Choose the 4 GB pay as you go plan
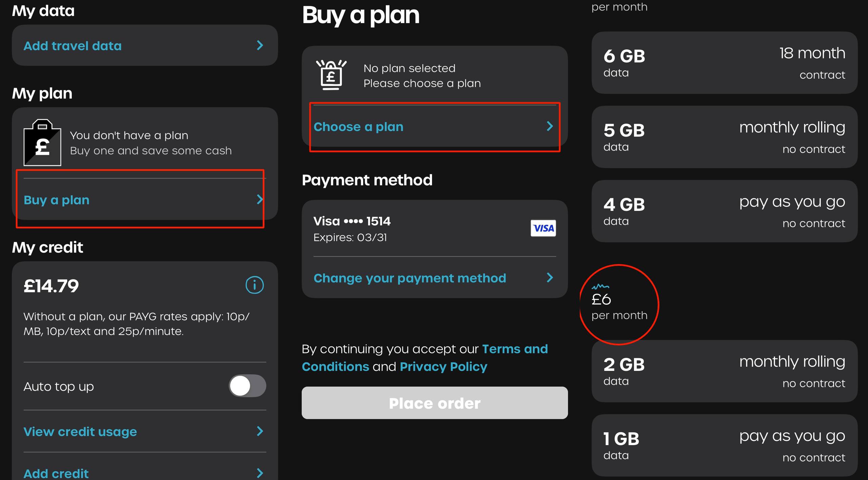The width and height of the screenshot is (868, 480). coord(724,211)
